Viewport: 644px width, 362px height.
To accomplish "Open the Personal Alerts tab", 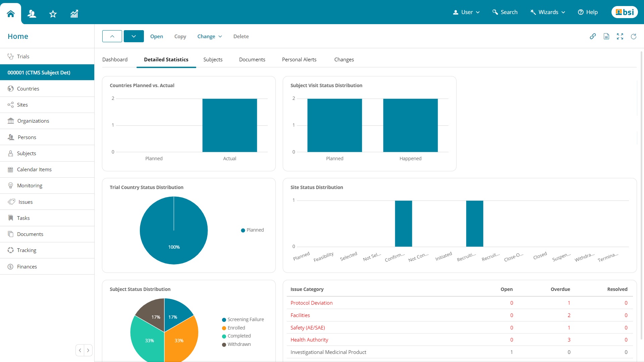I will [x=299, y=59].
